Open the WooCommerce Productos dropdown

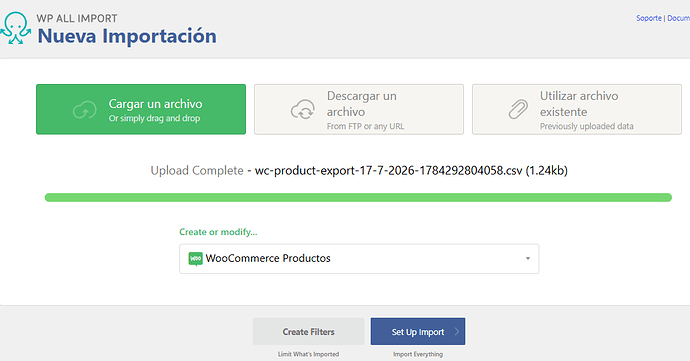[x=359, y=258]
